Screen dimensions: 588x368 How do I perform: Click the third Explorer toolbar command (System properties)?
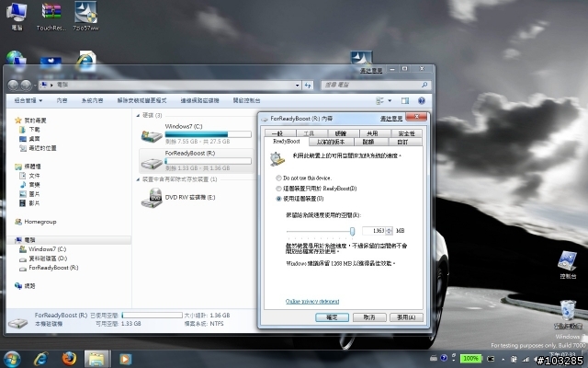pos(92,100)
